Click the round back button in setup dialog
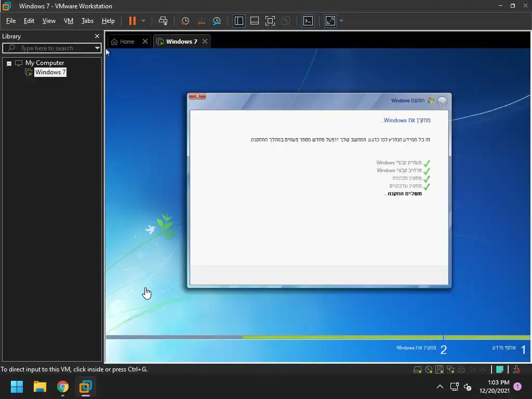This screenshot has width=532, height=399. pos(442,101)
